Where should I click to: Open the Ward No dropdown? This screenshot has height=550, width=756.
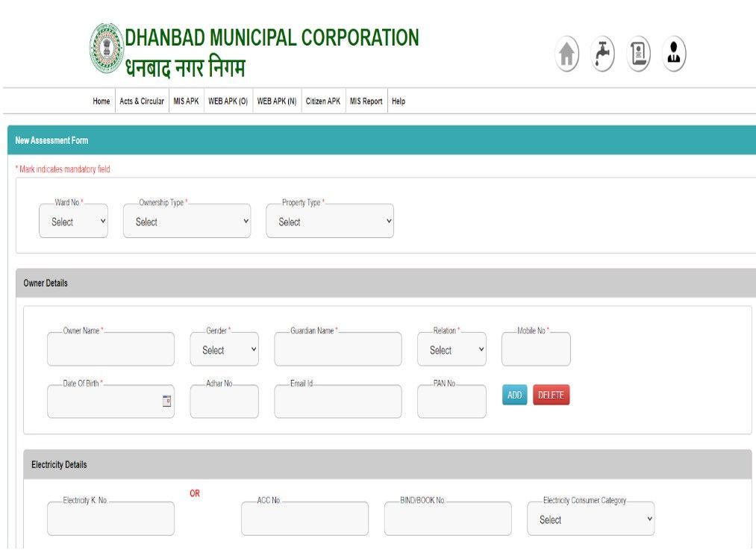click(72, 221)
